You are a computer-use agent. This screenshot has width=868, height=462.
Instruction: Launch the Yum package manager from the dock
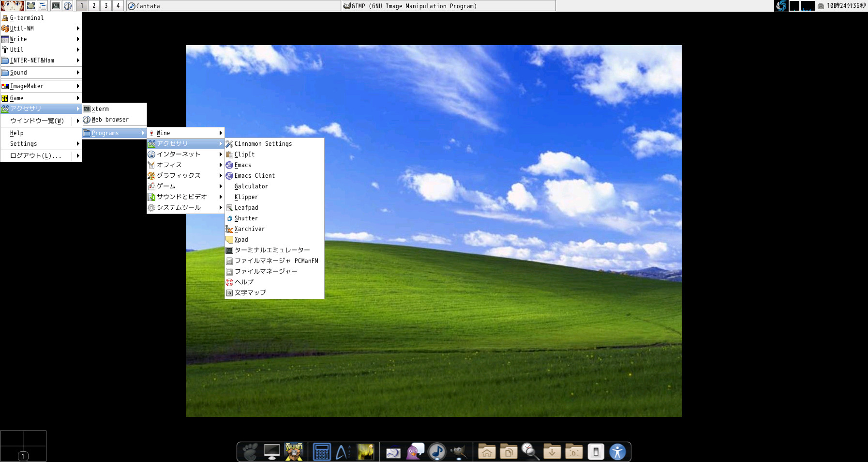[293, 451]
